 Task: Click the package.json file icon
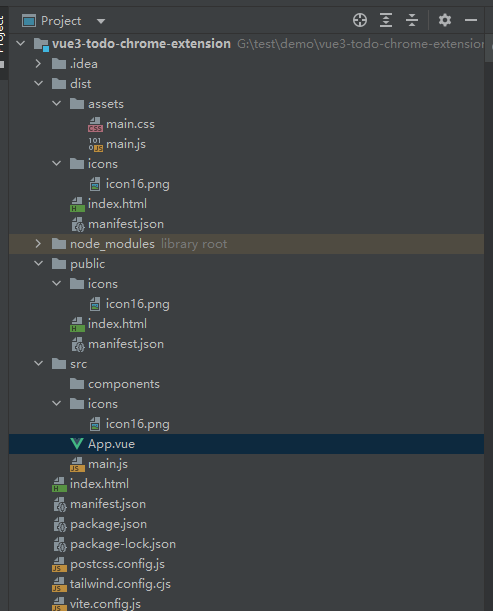coord(60,524)
